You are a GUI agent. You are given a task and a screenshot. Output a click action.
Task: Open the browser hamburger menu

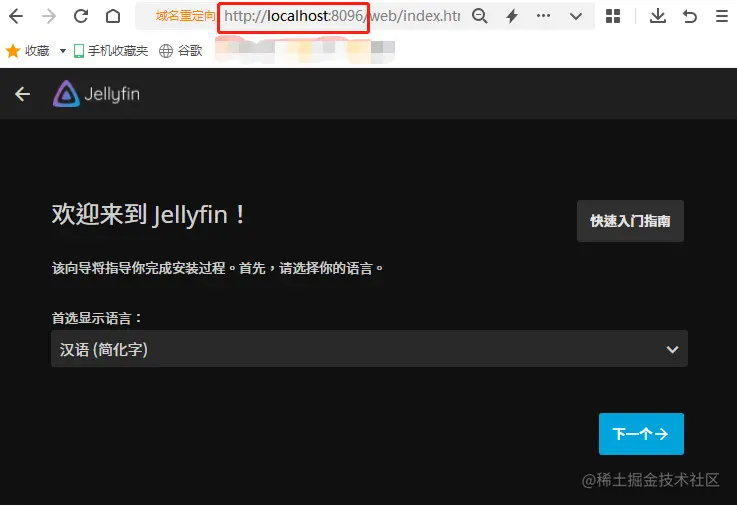[x=722, y=16]
